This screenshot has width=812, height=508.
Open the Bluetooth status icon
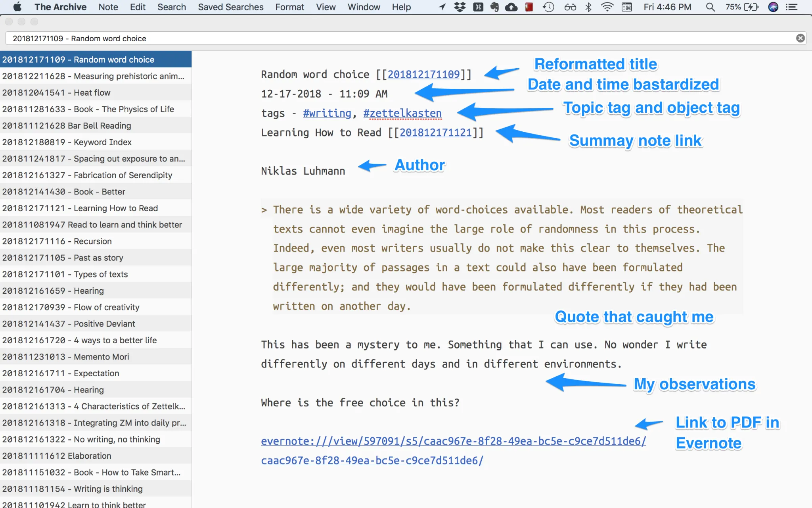point(588,7)
